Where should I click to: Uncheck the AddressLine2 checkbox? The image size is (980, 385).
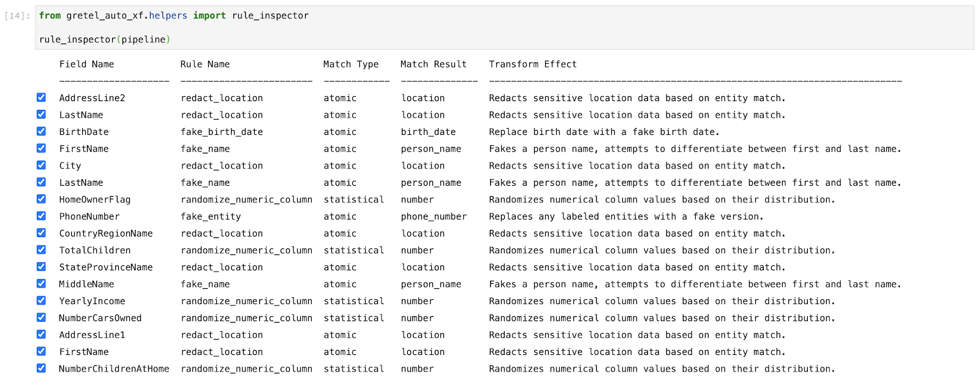coord(41,97)
